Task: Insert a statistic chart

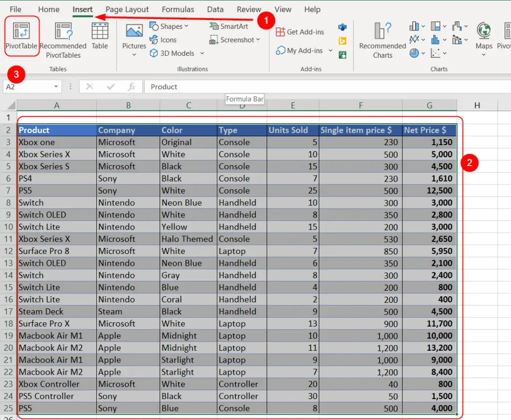Action: [435, 40]
